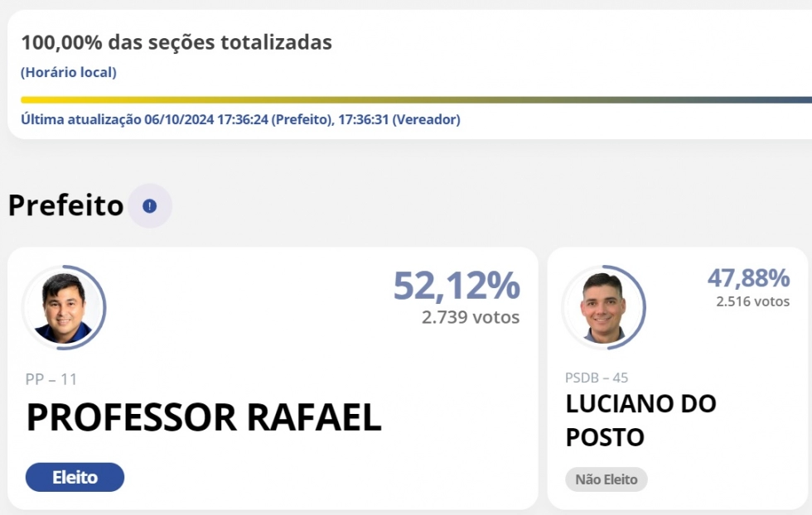The image size is (812, 515).
Task: Click the 2.739 votos count
Action: coord(470,317)
